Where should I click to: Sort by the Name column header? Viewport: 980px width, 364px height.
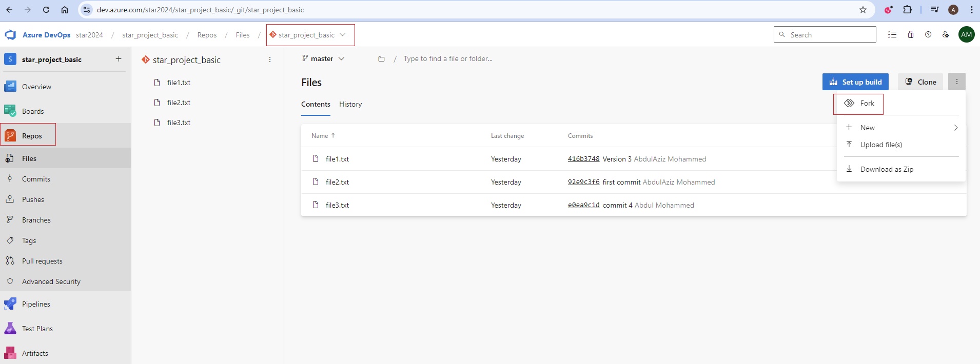pyautogui.click(x=323, y=136)
